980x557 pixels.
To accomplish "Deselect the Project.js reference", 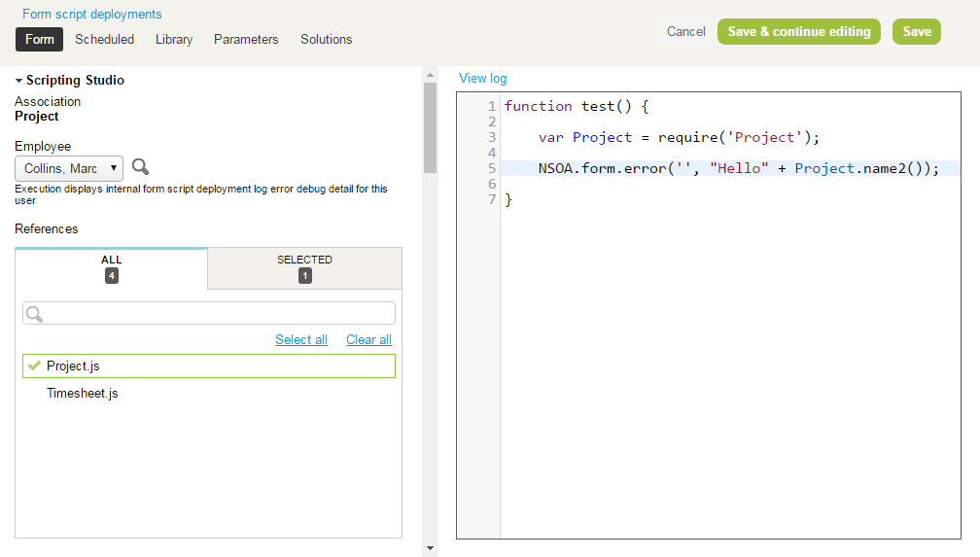I will 209,366.
